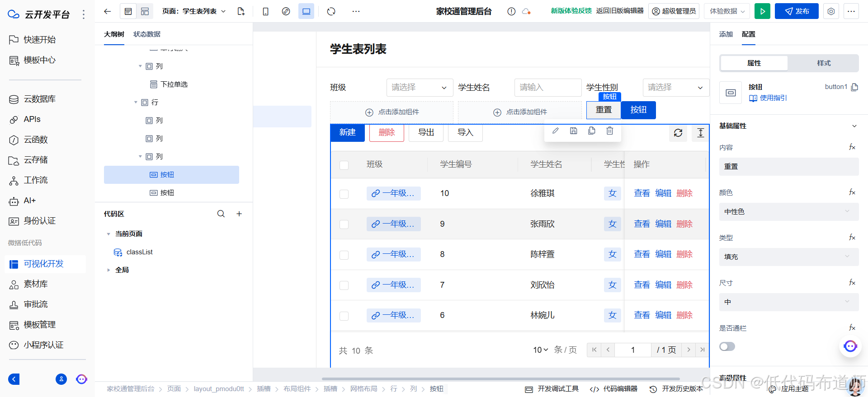
Task: Check the row for 张雨欣
Action: tap(344, 224)
